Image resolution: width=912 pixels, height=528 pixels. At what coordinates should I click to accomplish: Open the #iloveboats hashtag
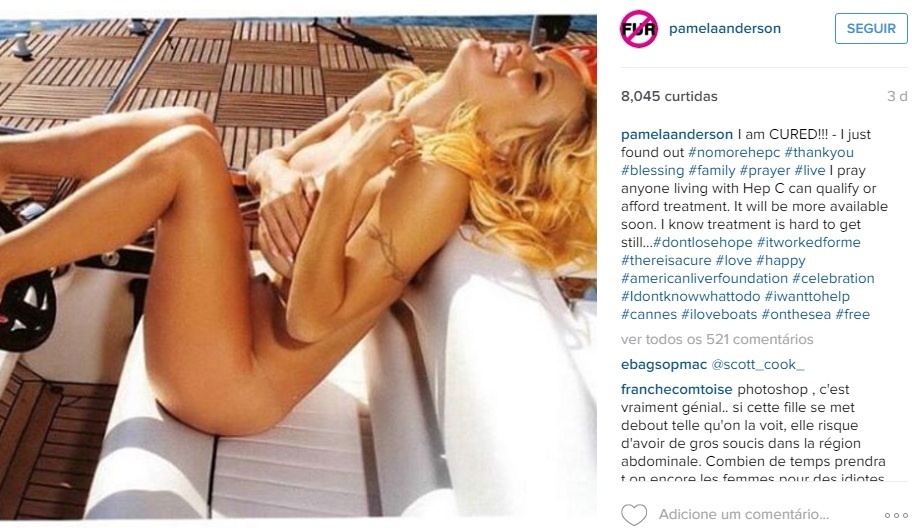click(719, 315)
